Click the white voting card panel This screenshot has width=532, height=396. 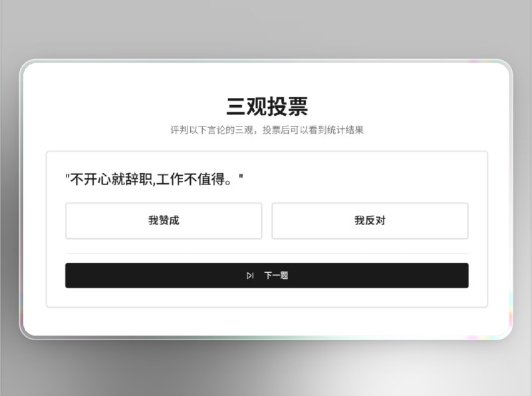266,299
